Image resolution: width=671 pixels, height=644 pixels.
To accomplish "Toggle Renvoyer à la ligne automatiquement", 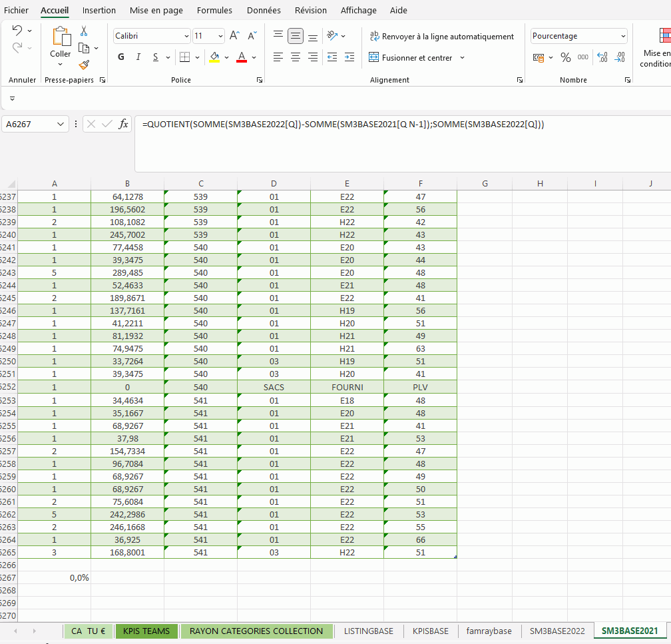I will (441, 37).
